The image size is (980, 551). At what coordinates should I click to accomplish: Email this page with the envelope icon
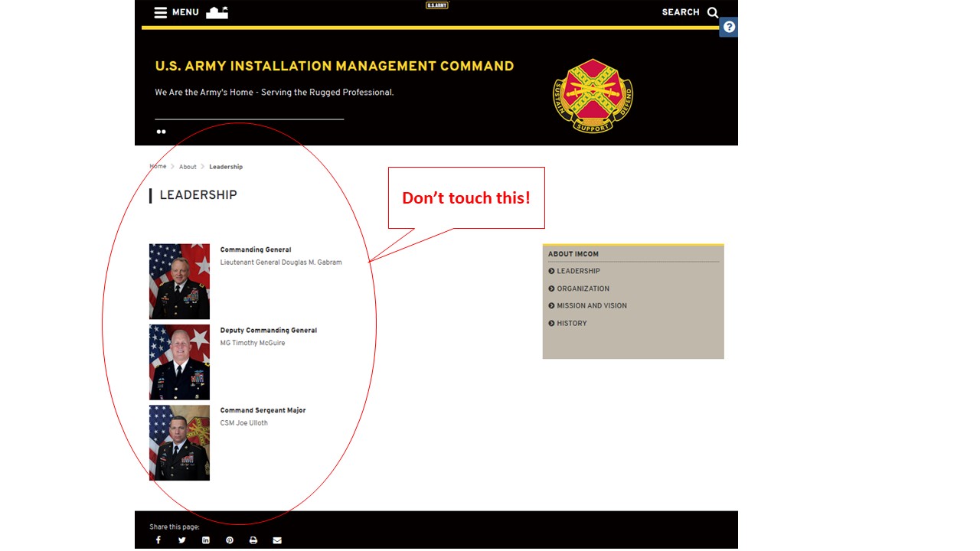pyautogui.click(x=277, y=540)
